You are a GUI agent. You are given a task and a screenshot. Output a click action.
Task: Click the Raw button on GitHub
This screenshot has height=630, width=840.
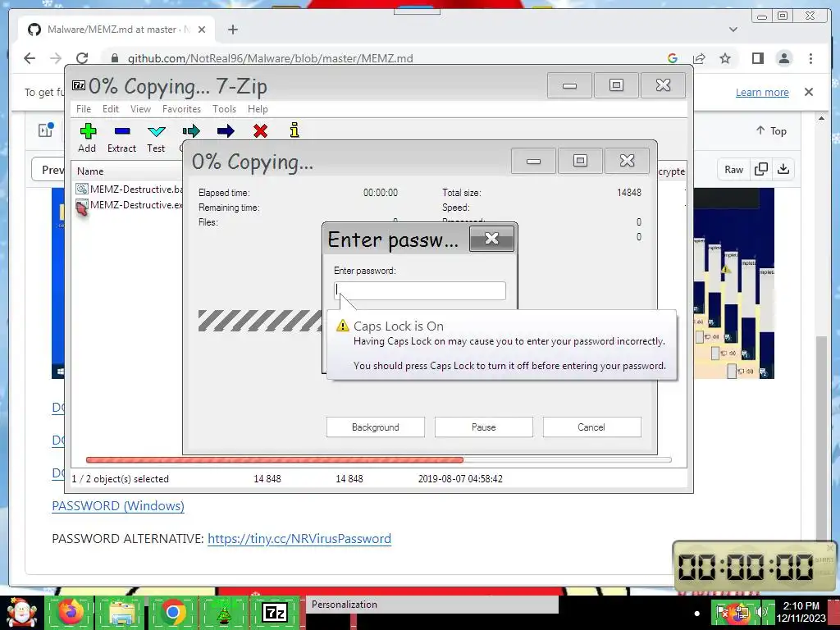(733, 169)
